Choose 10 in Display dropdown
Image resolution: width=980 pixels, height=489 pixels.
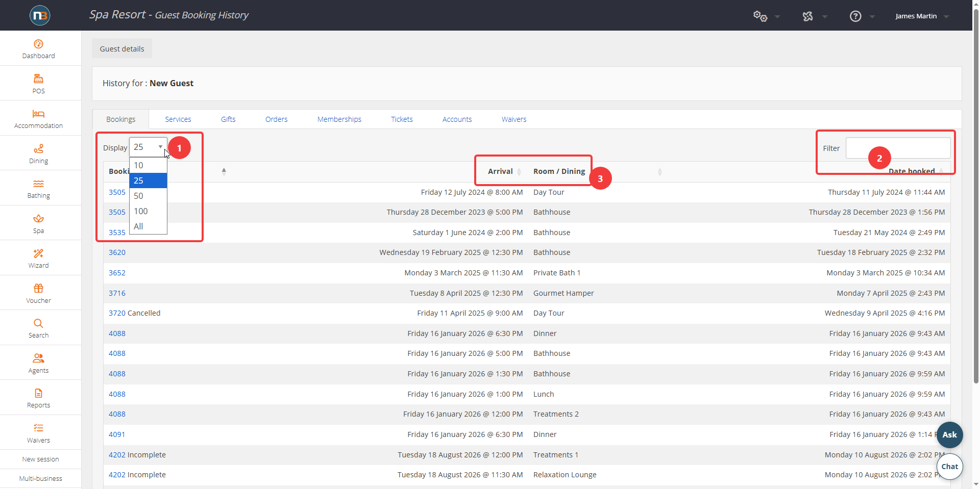point(148,165)
